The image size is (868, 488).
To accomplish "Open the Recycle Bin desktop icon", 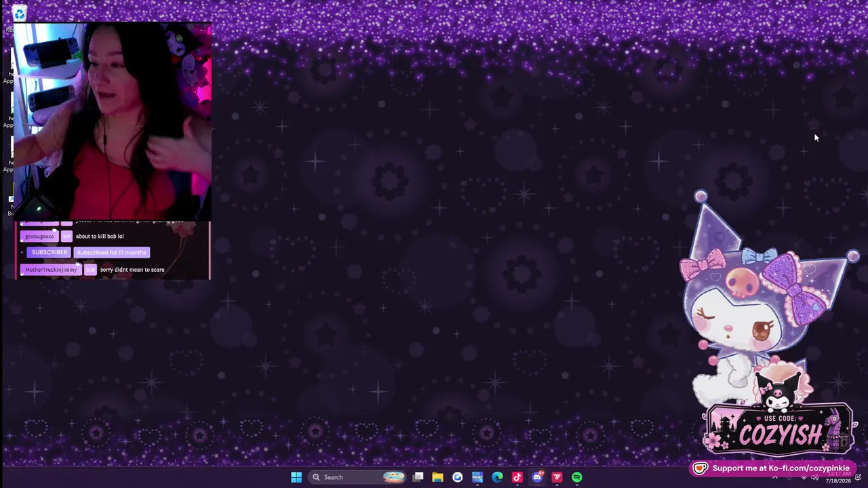I will pos(19,14).
